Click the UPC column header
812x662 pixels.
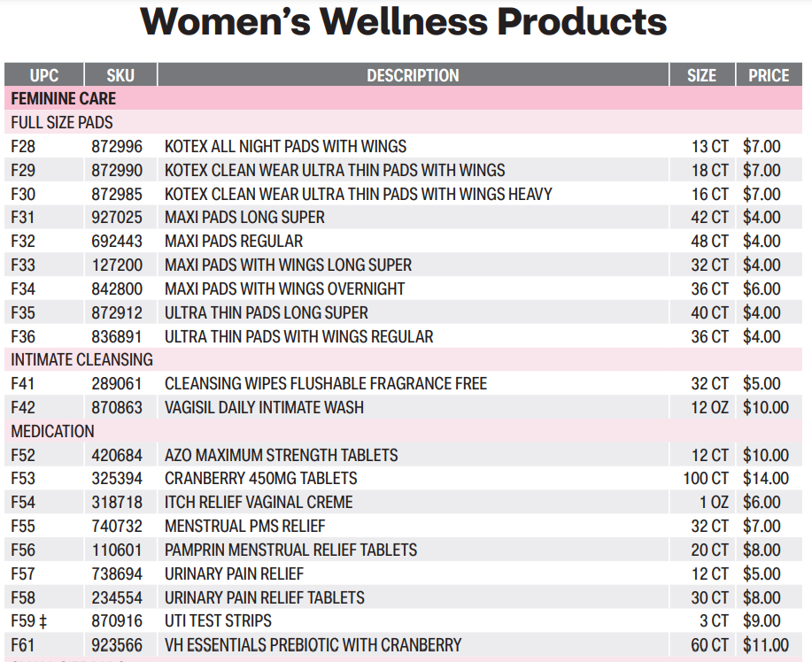coord(44,75)
